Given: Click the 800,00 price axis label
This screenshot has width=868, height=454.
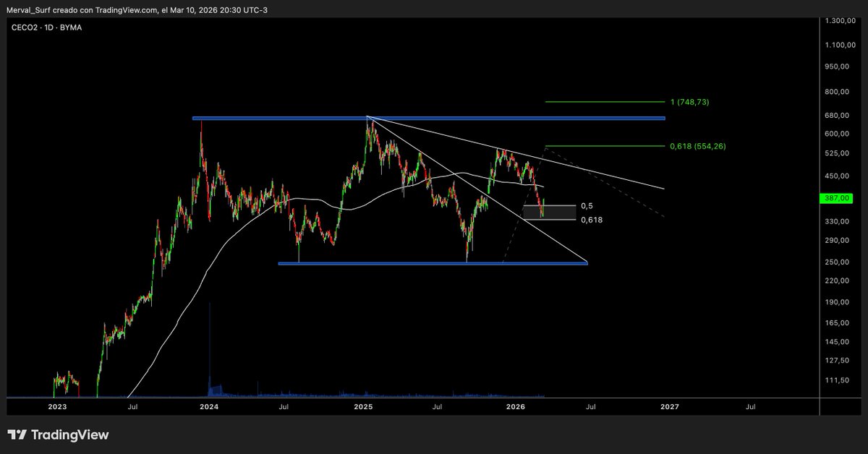Looking at the screenshot, I should pos(837,92).
